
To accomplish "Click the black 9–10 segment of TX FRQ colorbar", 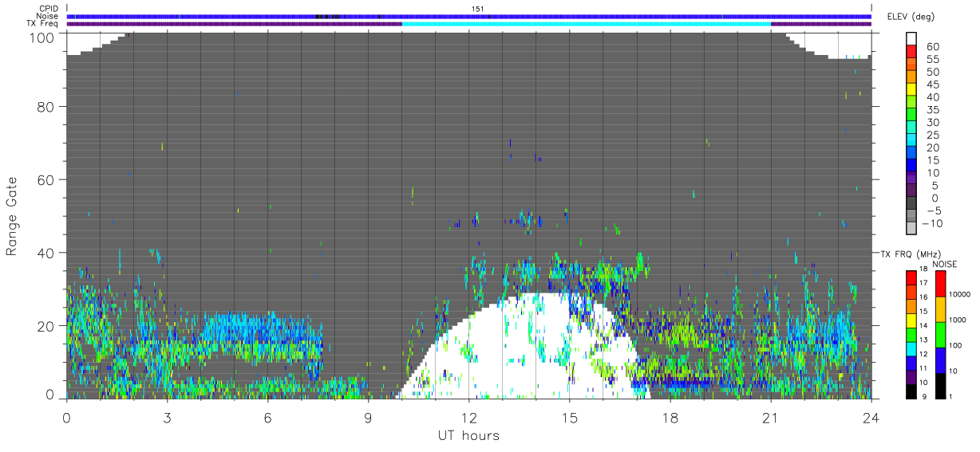I will tap(911, 392).
